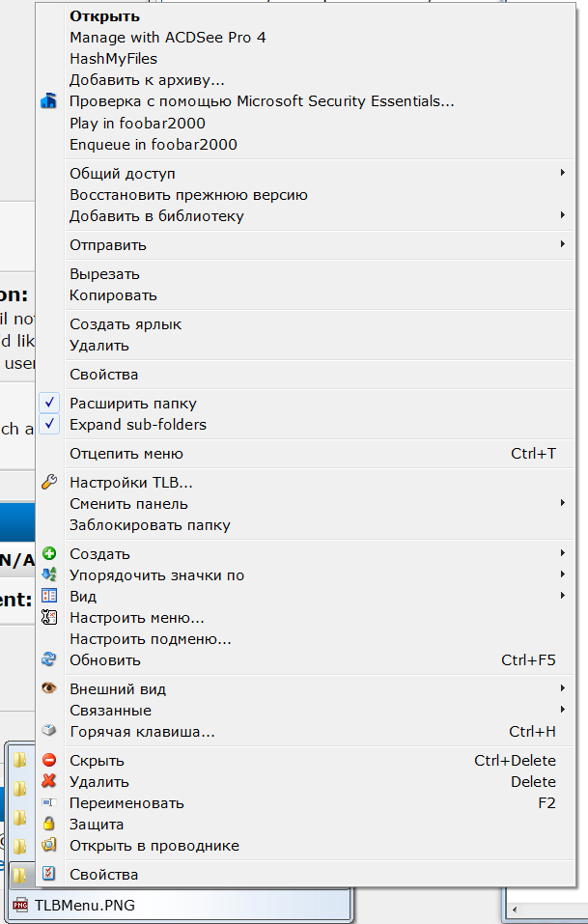Choose Добавить к архиву menu entry
The width and height of the screenshot is (588, 924).
coord(147,80)
